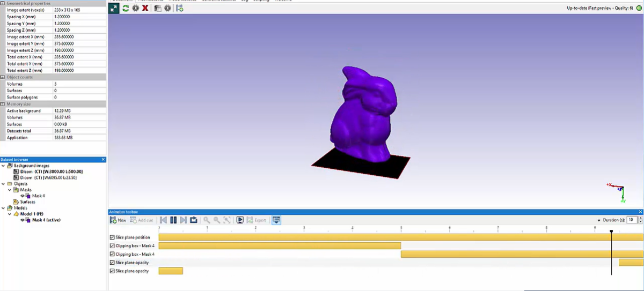The image size is (644, 291).
Task: Click the Volumes count value 3
Action: 55,84
